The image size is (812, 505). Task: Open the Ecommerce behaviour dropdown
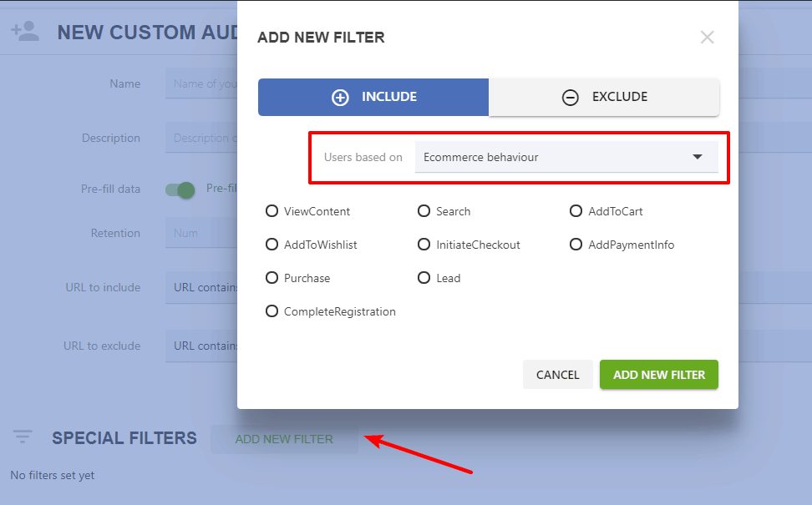pyautogui.click(x=566, y=157)
